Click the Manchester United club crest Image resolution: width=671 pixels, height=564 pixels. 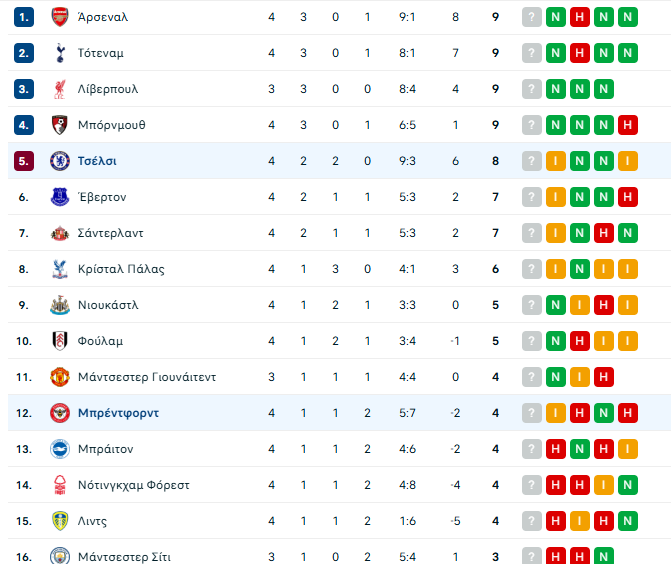(x=60, y=377)
